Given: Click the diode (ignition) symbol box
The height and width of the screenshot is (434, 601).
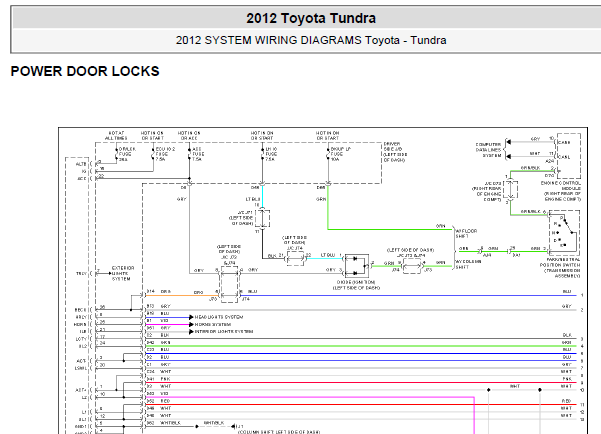Looking at the screenshot, I should (x=357, y=266).
